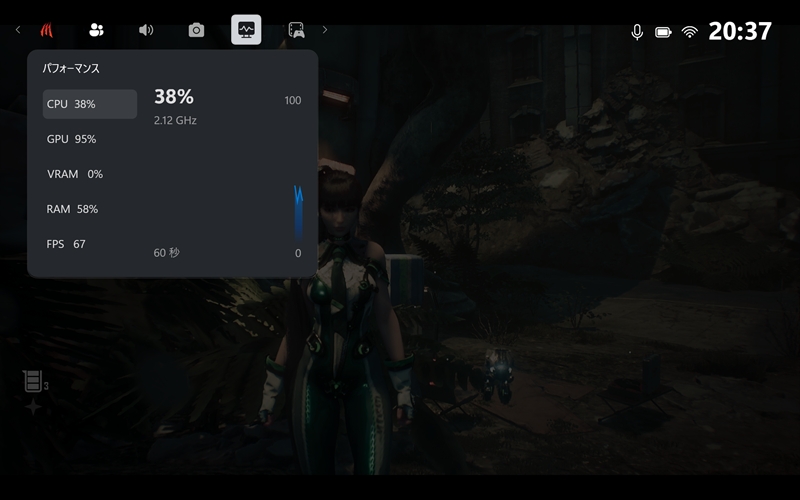Go to previous widgets with left chevron
Screen dimensions: 800x500
(x=18, y=30)
